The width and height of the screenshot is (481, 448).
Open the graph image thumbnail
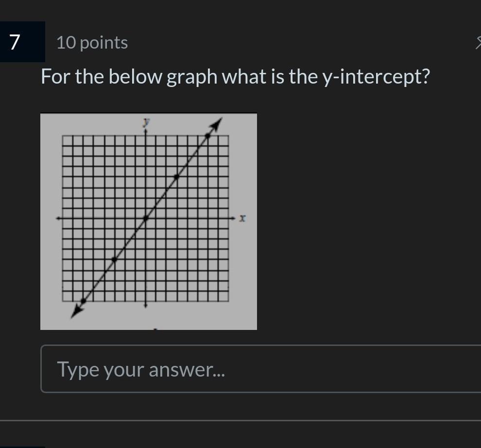pyautogui.click(x=149, y=222)
